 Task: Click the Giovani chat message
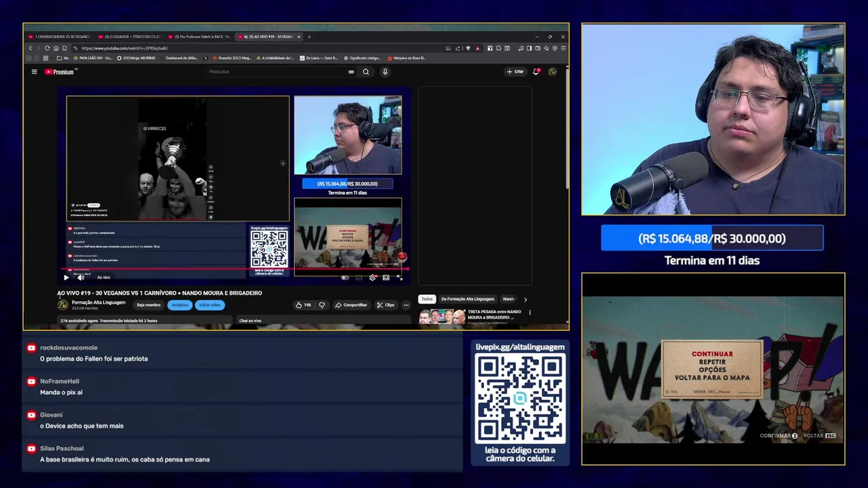tap(243, 420)
